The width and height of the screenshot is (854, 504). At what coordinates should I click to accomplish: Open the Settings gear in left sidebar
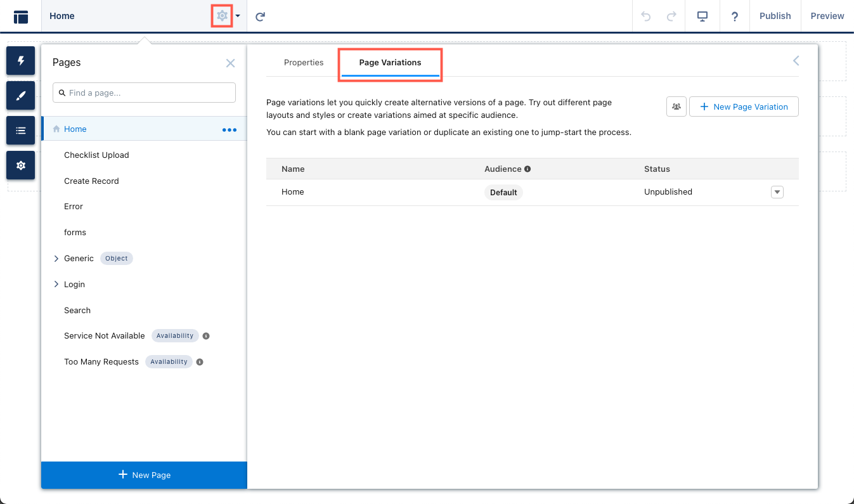click(x=21, y=165)
